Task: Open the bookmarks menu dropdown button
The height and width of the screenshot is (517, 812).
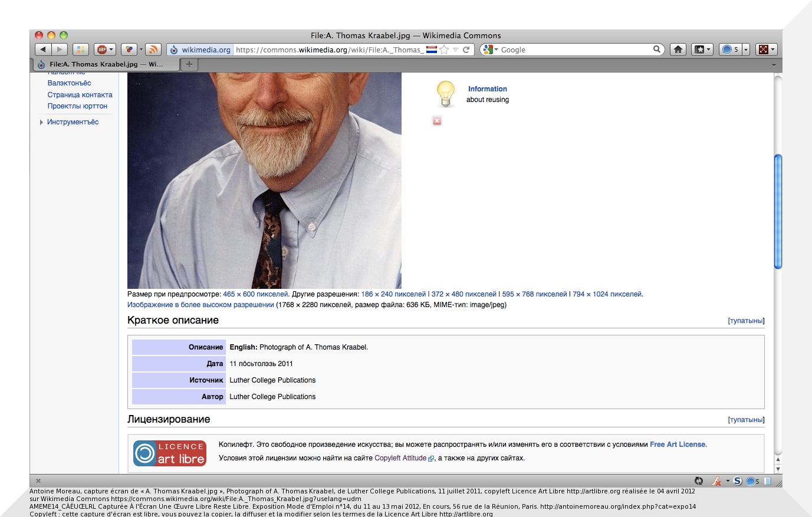Action: (x=702, y=50)
